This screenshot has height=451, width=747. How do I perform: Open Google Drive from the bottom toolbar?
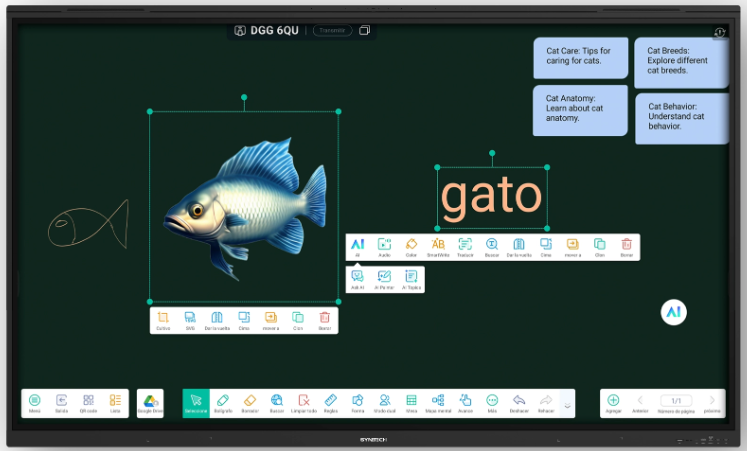coord(151,402)
